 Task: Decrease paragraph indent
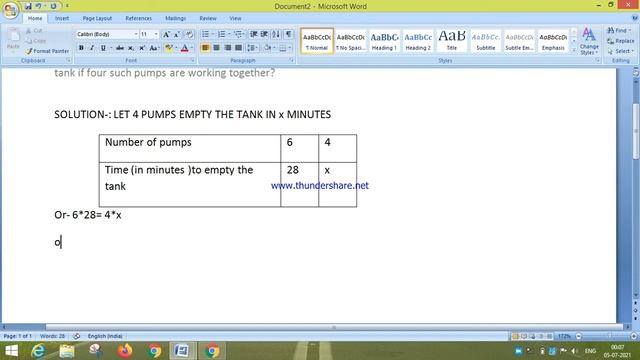click(x=253, y=34)
